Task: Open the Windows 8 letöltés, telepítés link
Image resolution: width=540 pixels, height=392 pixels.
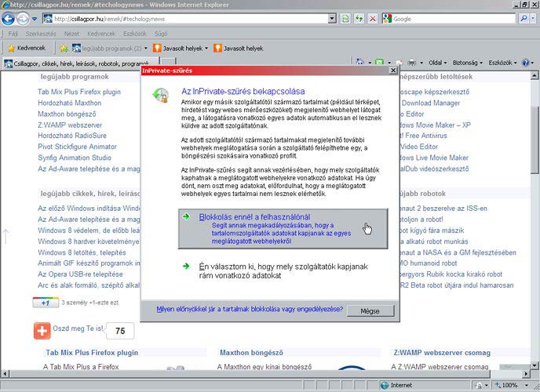Action: (82, 252)
